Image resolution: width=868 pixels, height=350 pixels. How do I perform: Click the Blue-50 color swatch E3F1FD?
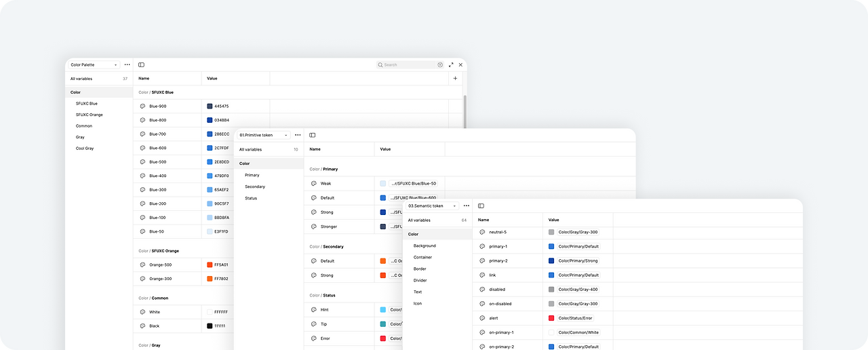[210, 232]
